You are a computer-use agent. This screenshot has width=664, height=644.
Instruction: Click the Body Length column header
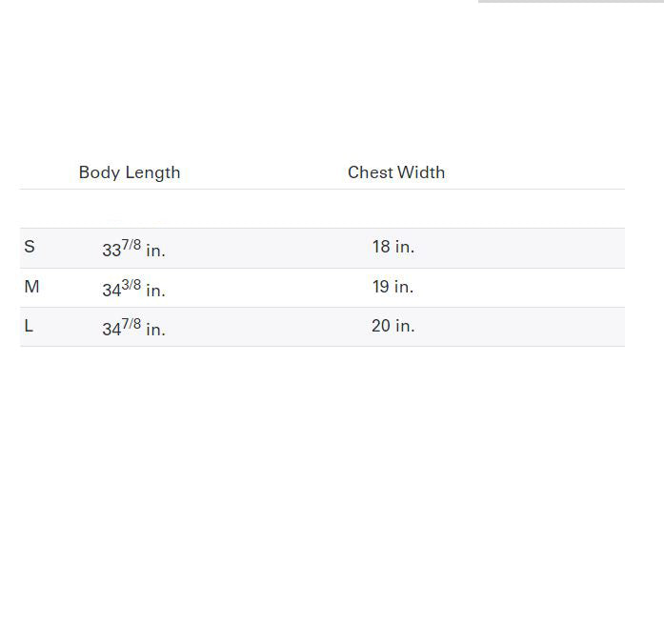[130, 172]
